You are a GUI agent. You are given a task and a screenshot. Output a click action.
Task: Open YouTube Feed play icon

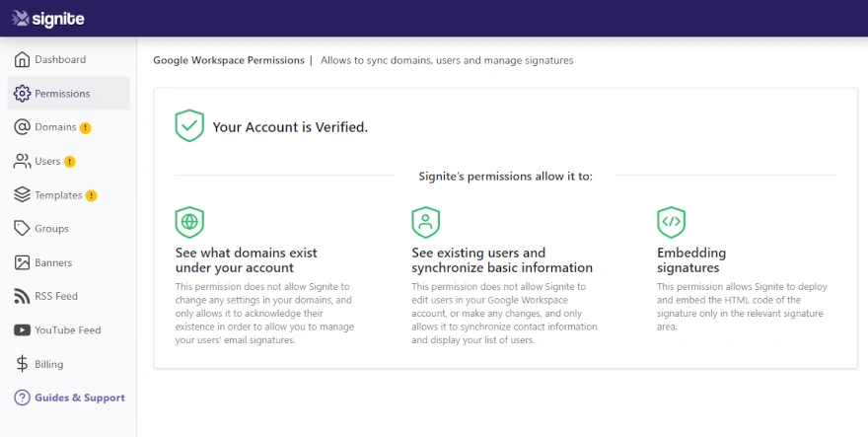tap(22, 330)
